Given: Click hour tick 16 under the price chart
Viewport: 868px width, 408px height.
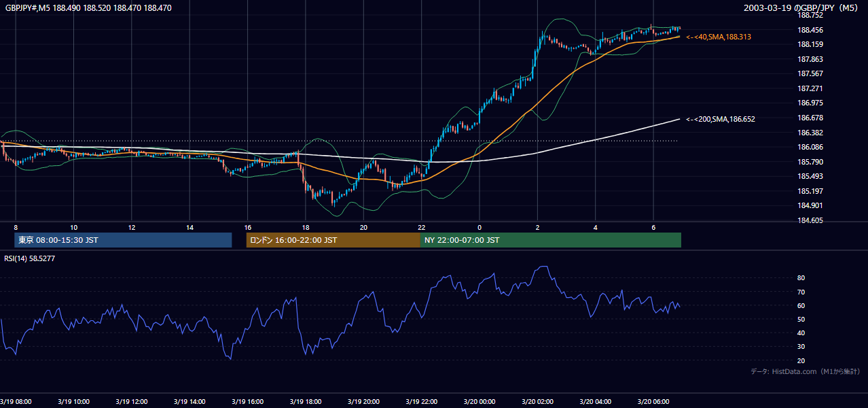Looking at the screenshot, I should [x=247, y=227].
